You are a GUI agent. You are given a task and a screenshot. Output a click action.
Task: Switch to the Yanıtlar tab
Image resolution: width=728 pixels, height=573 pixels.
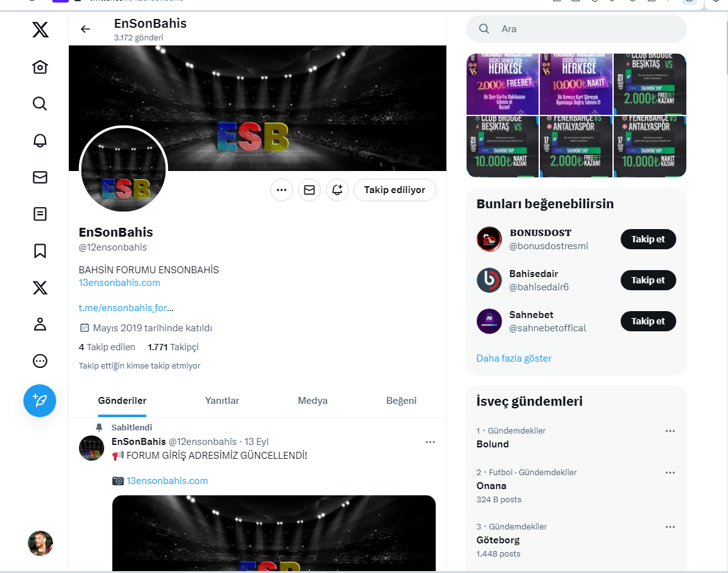click(x=222, y=400)
